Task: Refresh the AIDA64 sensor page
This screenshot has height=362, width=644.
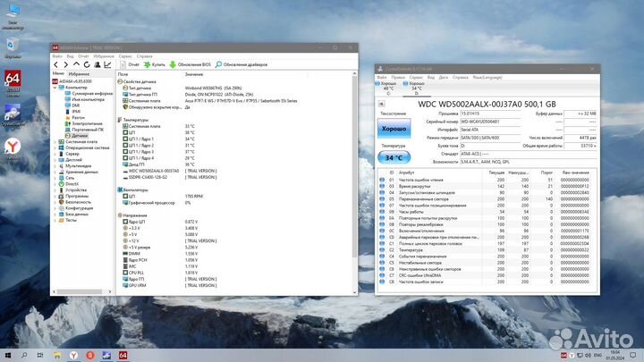Action: pyautogui.click(x=87, y=64)
